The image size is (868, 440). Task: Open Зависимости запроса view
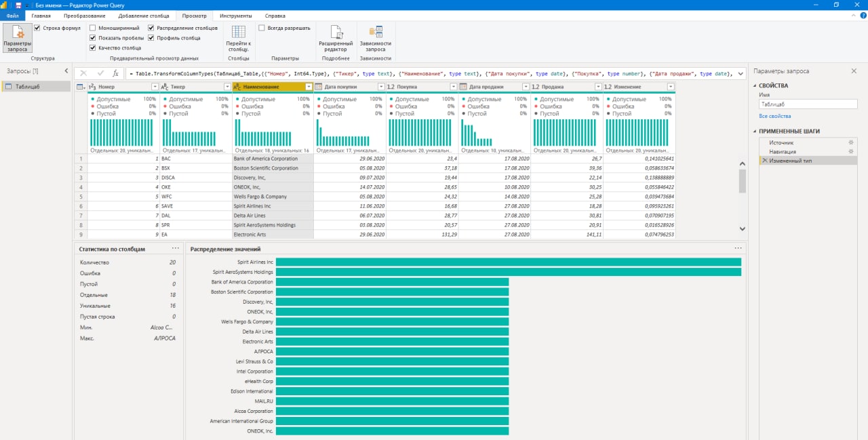click(x=375, y=38)
